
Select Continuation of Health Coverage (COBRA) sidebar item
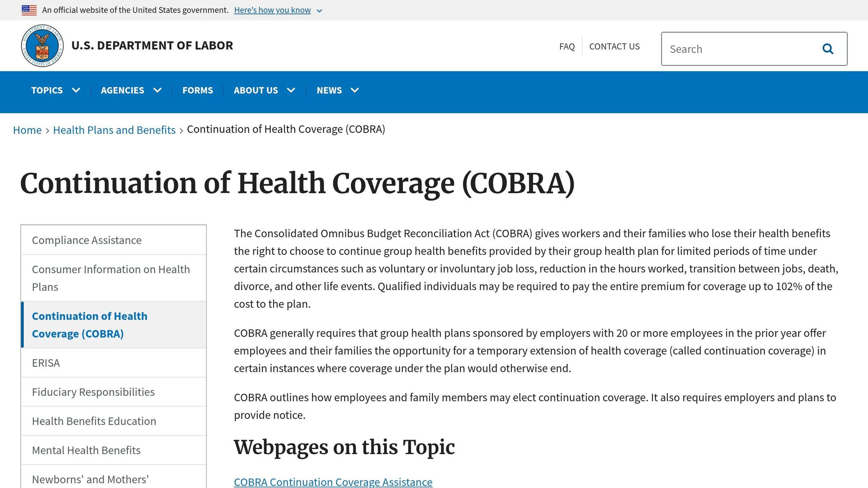coord(114,325)
